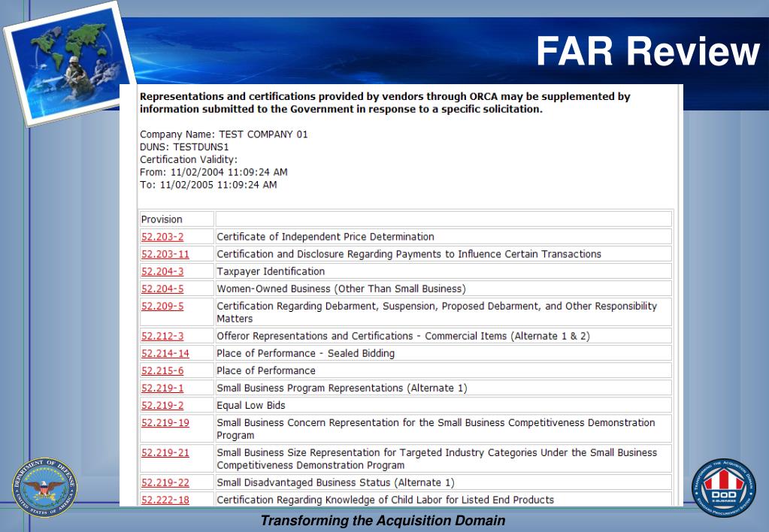Click the Department of Defense seal

point(44,488)
